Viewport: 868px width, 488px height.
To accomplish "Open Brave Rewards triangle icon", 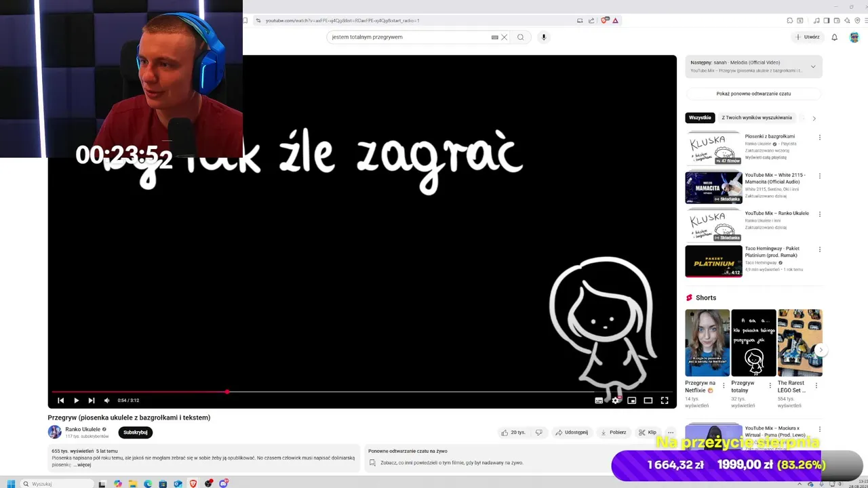I will [x=615, y=20].
